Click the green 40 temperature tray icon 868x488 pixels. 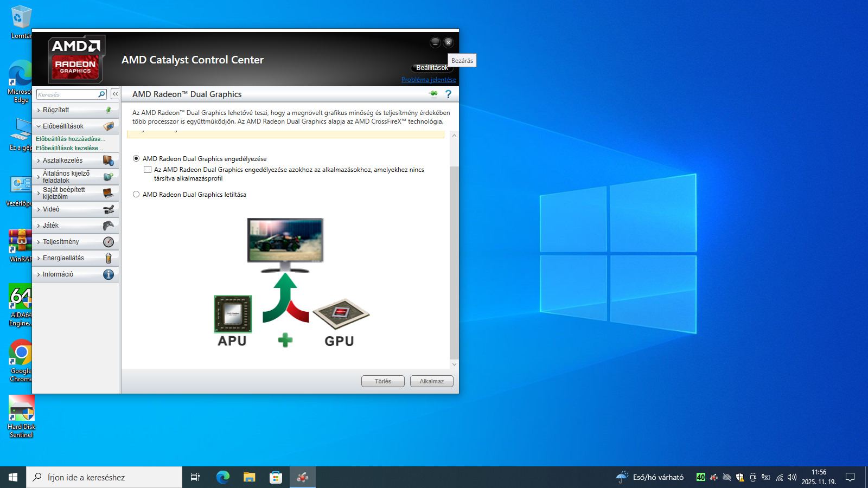pyautogui.click(x=701, y=477)
